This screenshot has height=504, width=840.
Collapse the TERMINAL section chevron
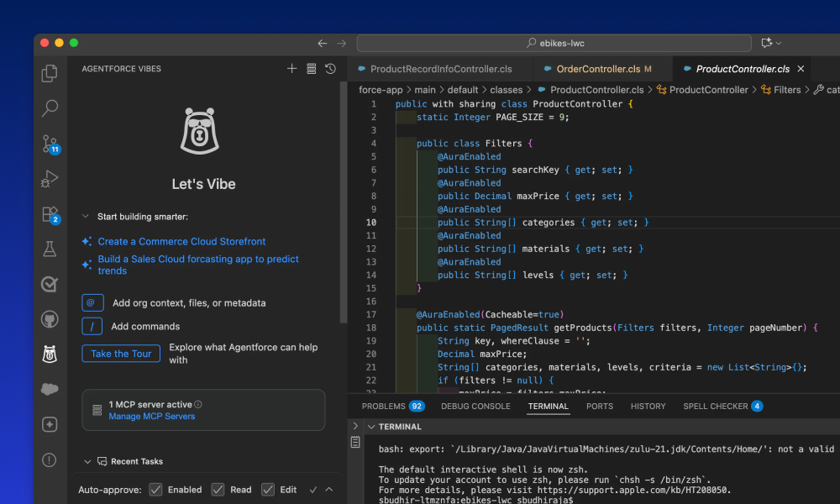click(x=370, y=427)
